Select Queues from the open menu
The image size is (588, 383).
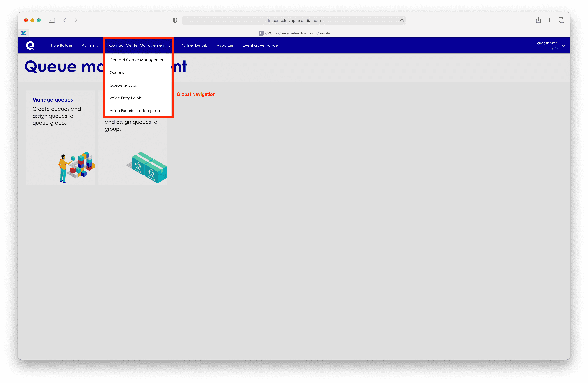(x=117, y=72)
